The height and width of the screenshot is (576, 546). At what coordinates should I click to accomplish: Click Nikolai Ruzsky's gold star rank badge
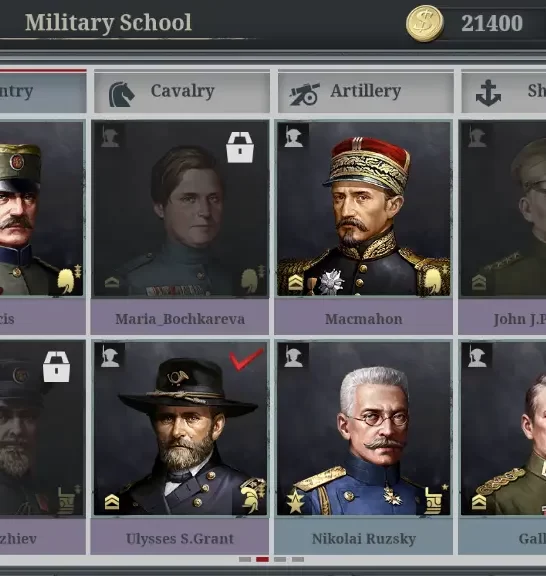click(295, 501)
